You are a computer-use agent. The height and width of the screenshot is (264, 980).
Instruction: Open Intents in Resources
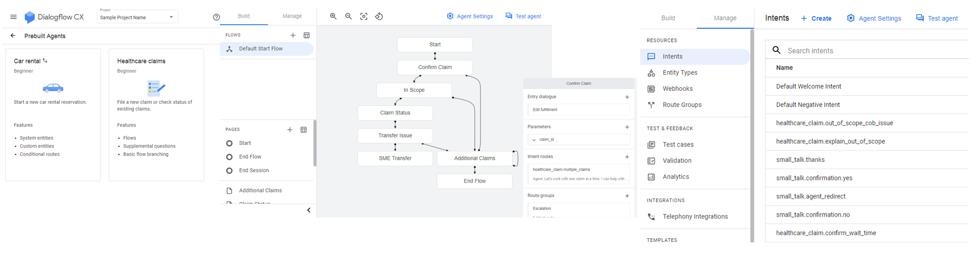tap(695, 57)
